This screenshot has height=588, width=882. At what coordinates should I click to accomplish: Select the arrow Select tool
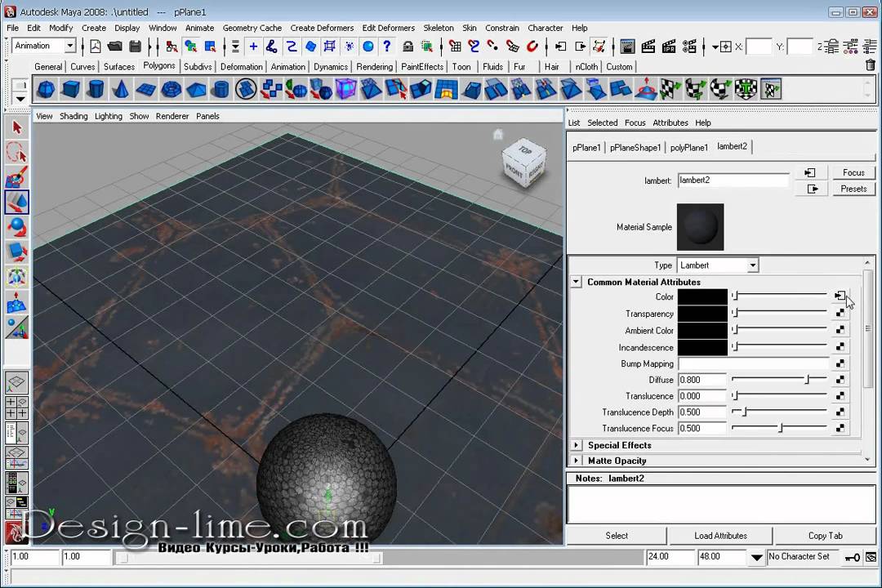16,127
